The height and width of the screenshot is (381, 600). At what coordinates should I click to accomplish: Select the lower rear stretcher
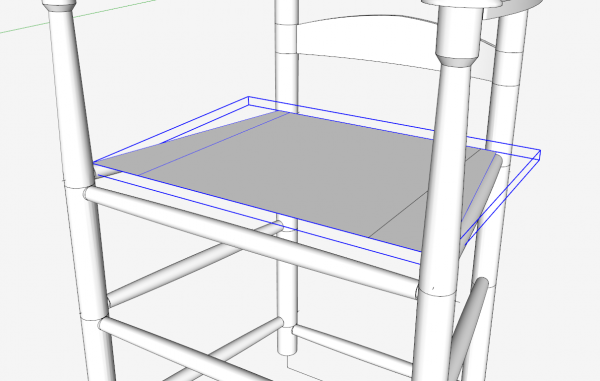click(352, 350)
